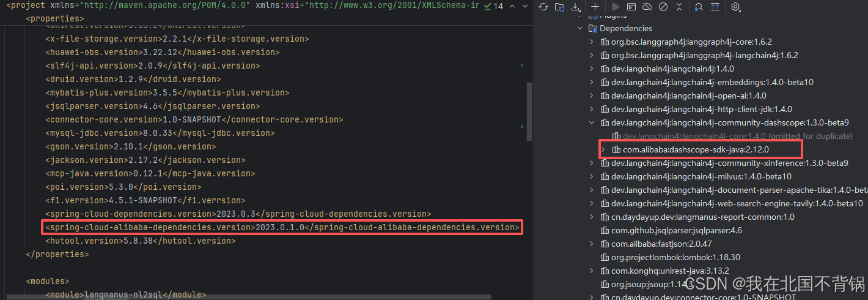This screenshot has width=868, height=300.
Task: Click library icon of dashscope-sdk-java:2.12.0
Action: pyautogui.click(x=617, y=149)
